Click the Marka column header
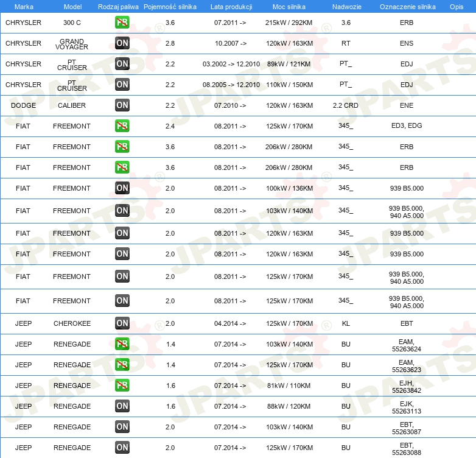 pos(23,6)
